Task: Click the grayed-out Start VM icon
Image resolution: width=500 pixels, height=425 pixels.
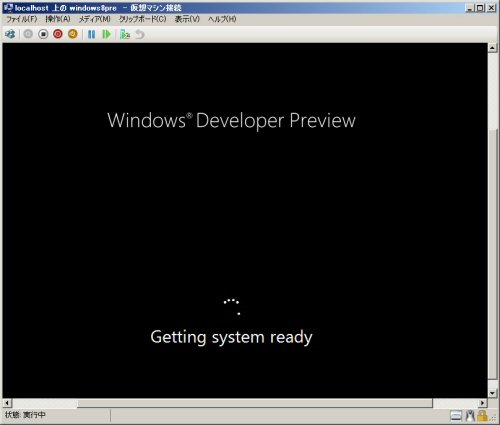Action: [x=28, y=34]
